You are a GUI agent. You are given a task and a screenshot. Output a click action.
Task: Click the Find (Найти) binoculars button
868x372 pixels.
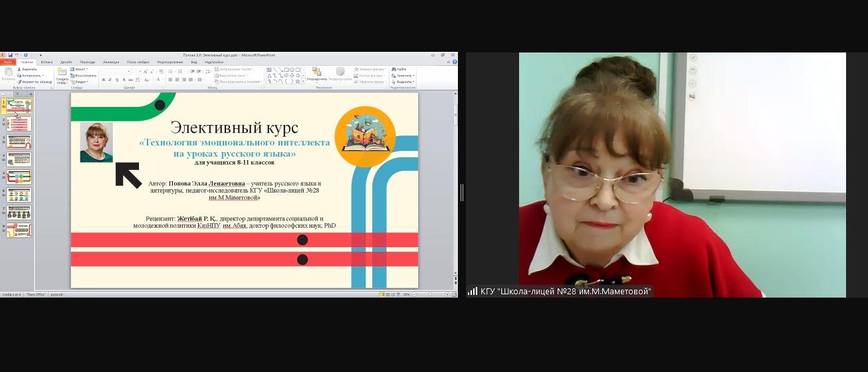click(400, 69)
